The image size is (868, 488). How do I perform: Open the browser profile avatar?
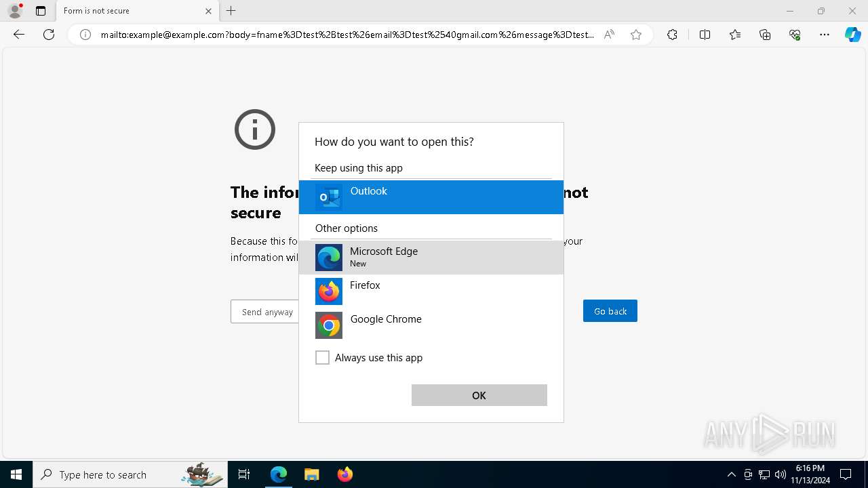[x=15, y=11]
